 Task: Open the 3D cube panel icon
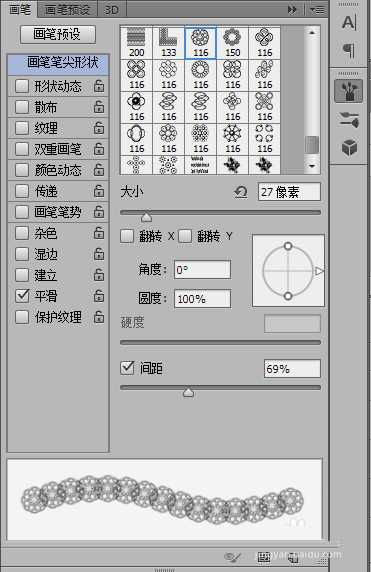point(349,147)
